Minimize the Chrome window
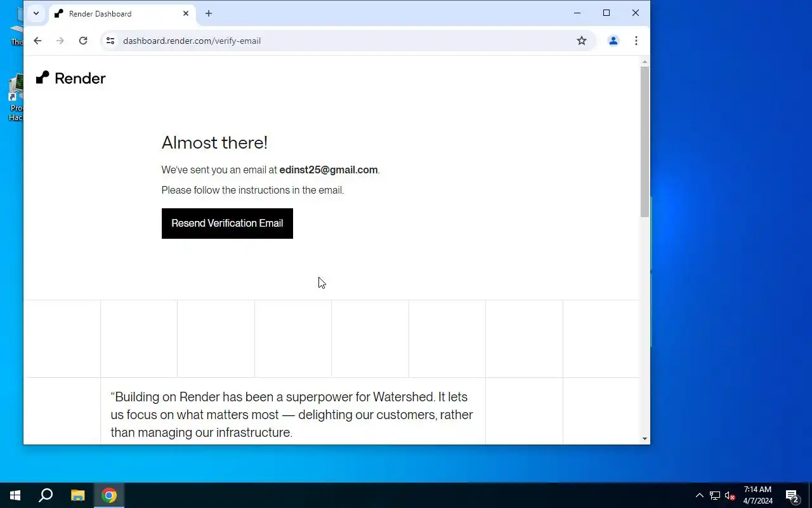 tap(577, 13)
